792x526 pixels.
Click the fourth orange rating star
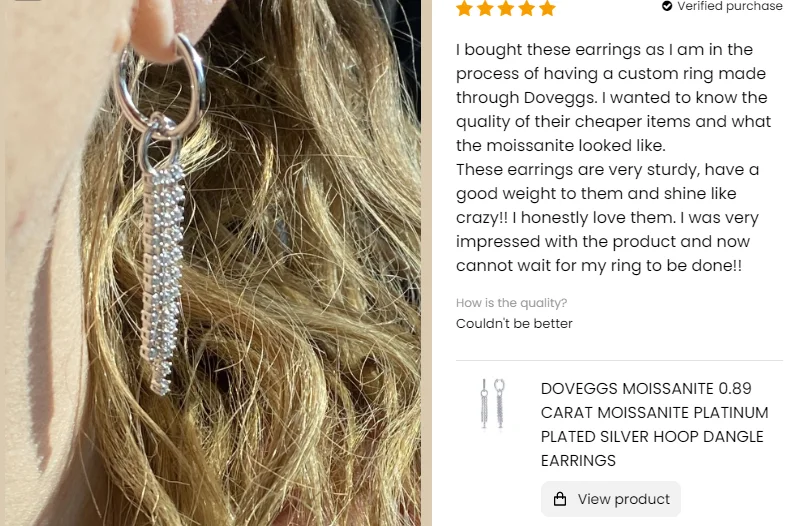coord(526,8)
